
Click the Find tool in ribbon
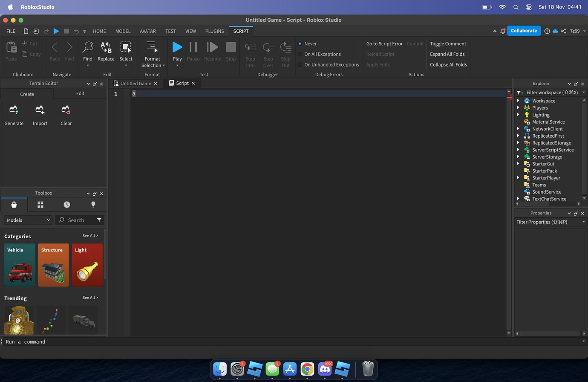[88, 52]
